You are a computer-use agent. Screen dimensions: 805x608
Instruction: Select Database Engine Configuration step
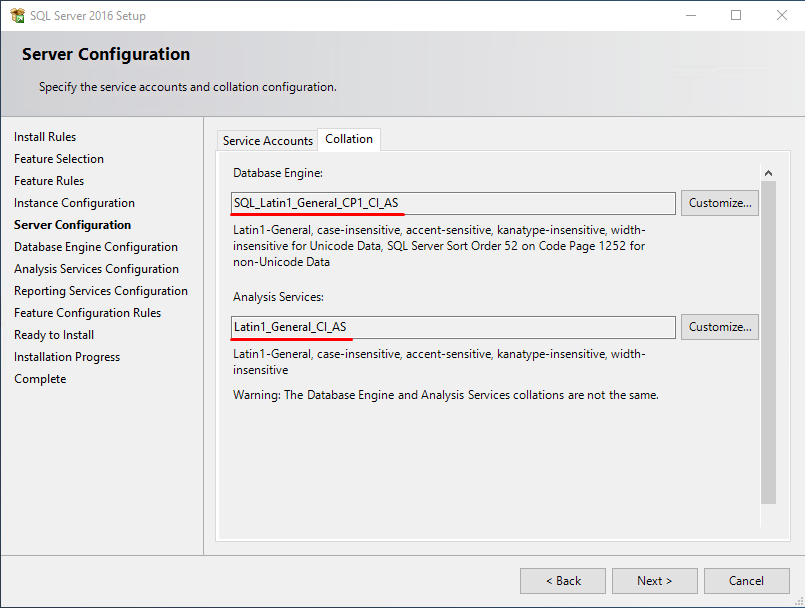click(96, 247)
